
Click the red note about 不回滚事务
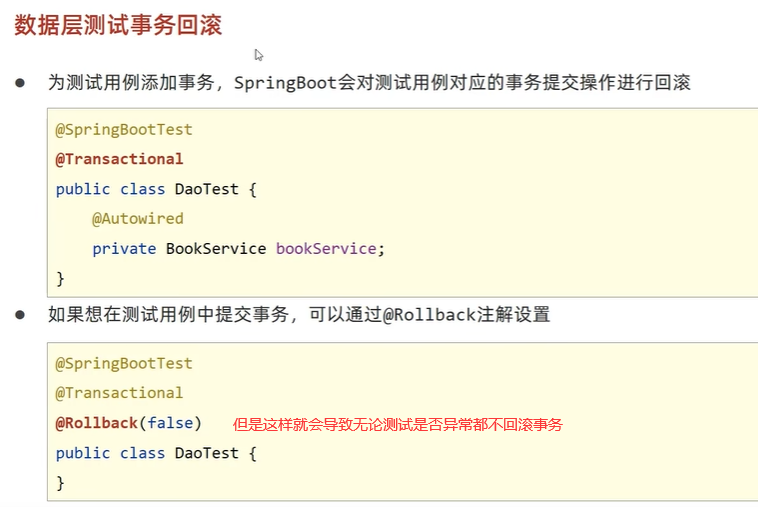[x=397, y=424]
